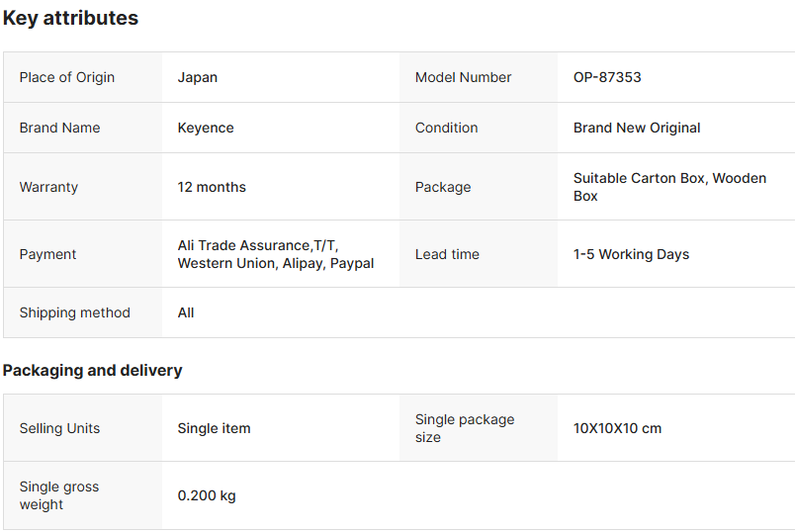
Task: Select the 0.200 kg weight value
Action: (x=207, y=495)
